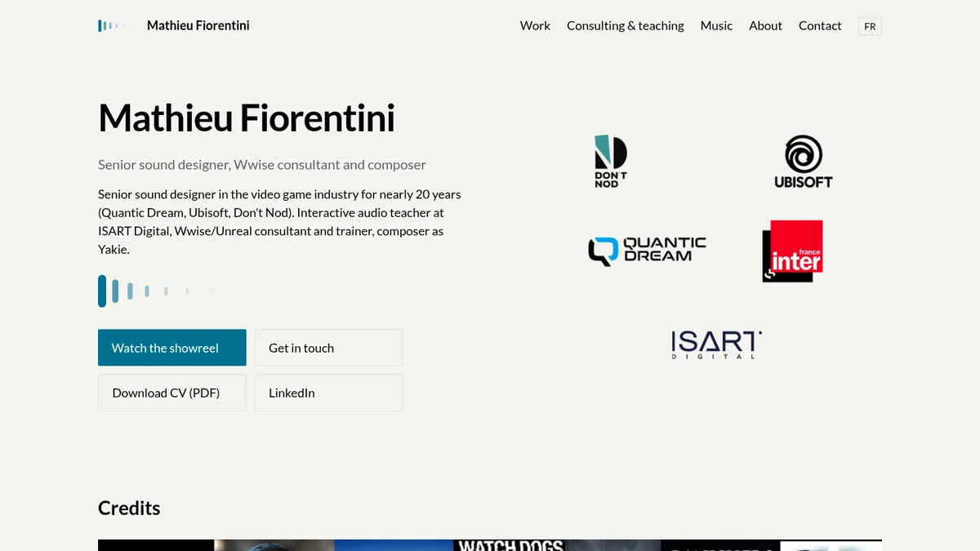Screen dimensions: 980x551
Task: Click the 'Senior sound designer, Wwise consultant' subtitle
Action: [x=262, y=165]
